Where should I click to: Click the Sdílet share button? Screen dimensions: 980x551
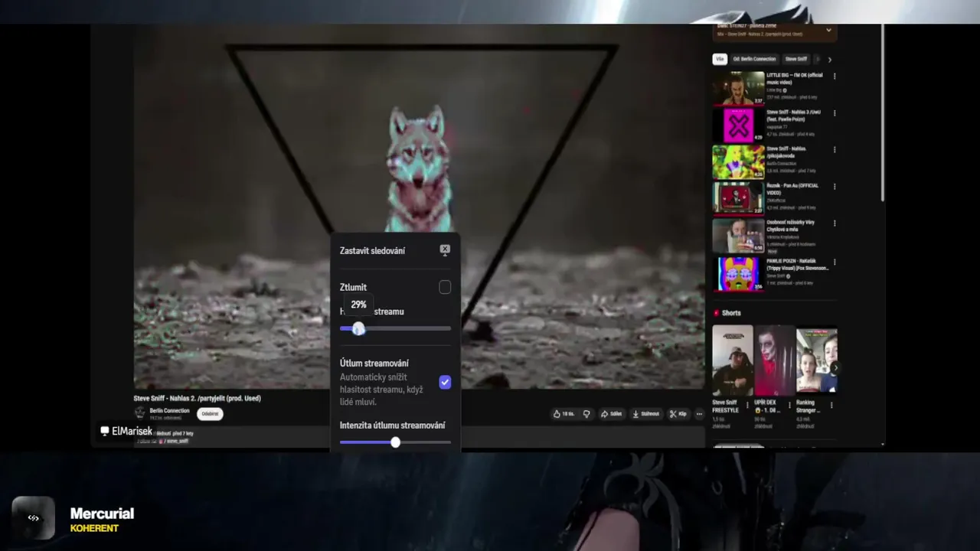611,414
